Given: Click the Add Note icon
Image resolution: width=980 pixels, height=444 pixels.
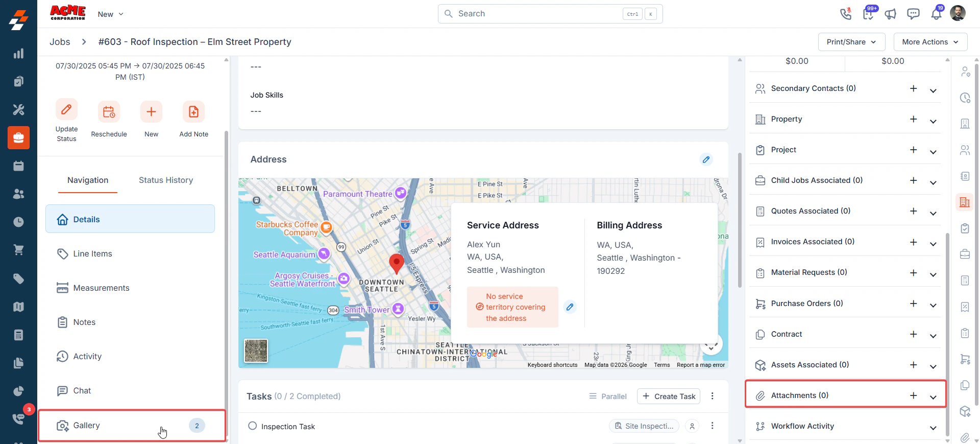Looking at the screenshot, I should click(x=193, y=112).
